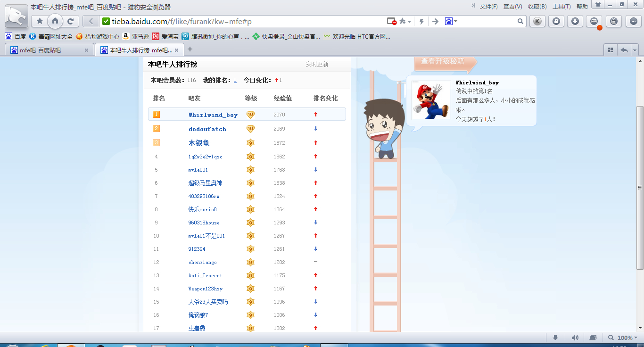
Task: Go to the browser home page
Action: (55, 21)
